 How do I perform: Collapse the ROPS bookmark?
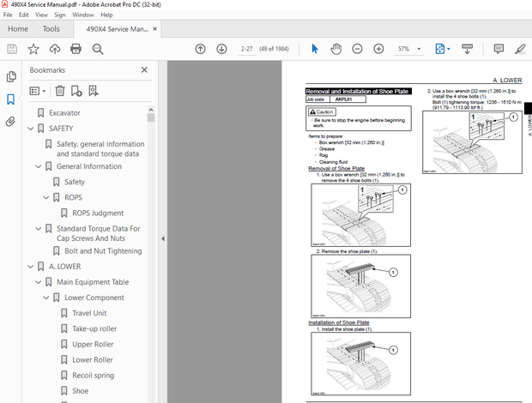(x=46, y=197)
